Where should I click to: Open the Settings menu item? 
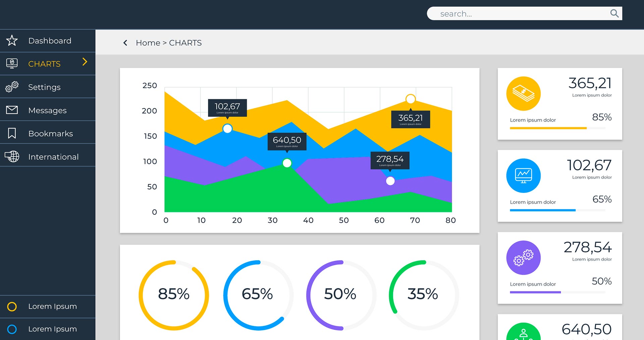pyautogui.click(x=44, y=87)
